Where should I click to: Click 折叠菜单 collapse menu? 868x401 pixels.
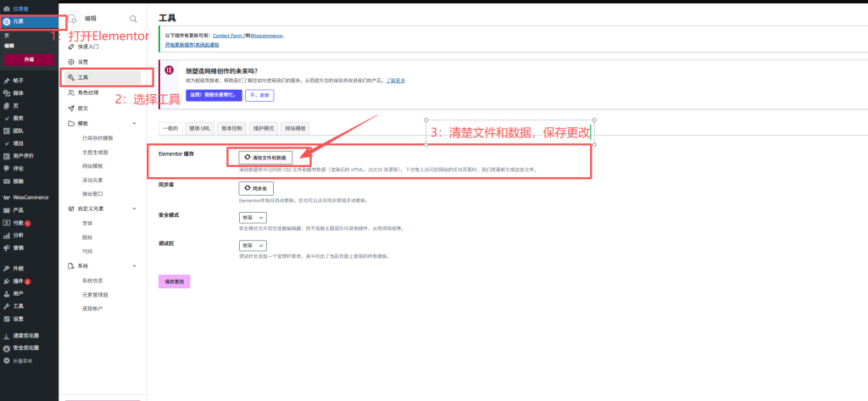pyautogui.click(x=23, y=360)
